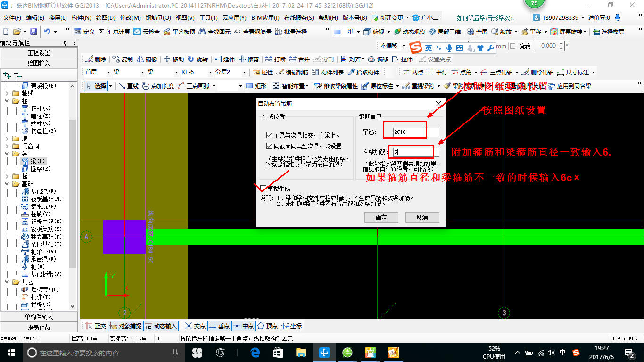Image resolution: width=644 pixels, height=362 pixels.
Task: Open the 工具(T) menu
Action: point(208,18)
